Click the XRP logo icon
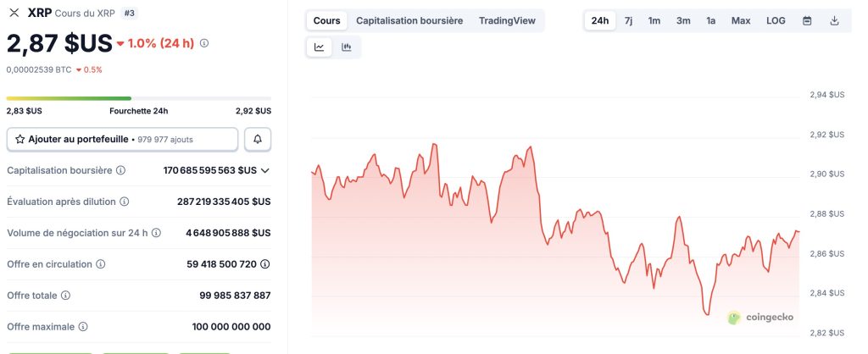 (x=14, y=13)
